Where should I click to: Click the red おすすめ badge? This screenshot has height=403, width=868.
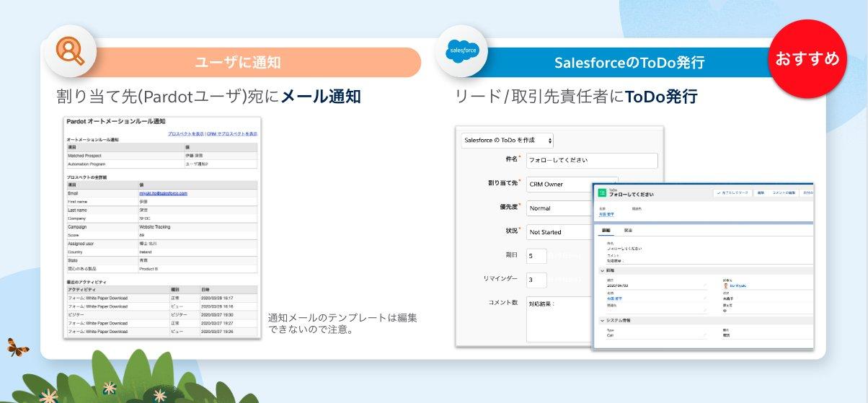pyautogui.click(x=807, y=60)
